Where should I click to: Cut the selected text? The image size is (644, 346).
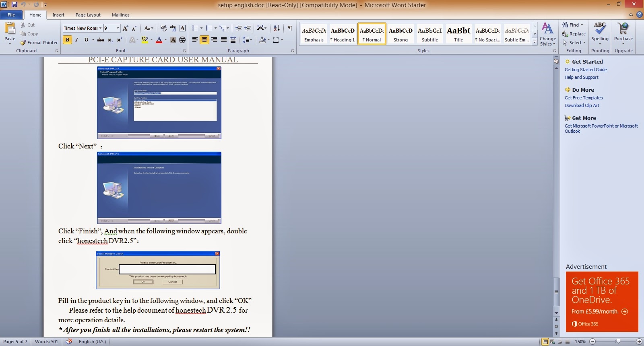(27, 25)
